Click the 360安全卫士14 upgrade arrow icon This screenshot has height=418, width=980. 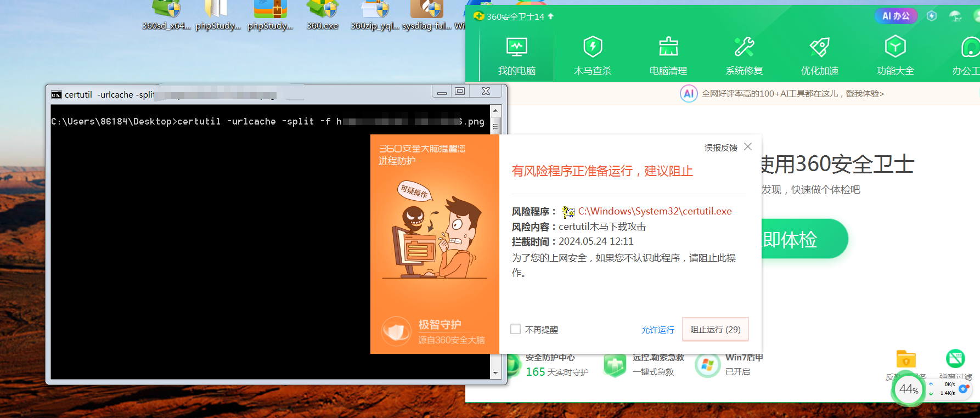tap(550, 16)
